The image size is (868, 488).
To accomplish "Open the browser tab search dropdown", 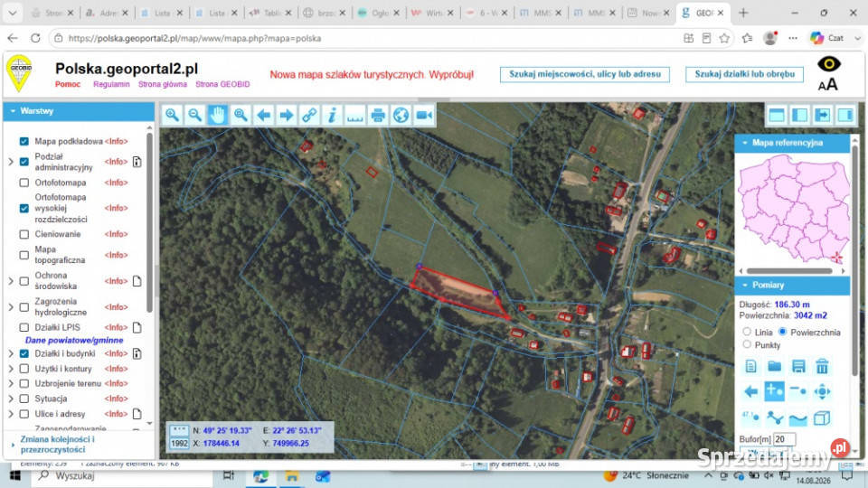I will pyautogui.click(x=12, y=13).
